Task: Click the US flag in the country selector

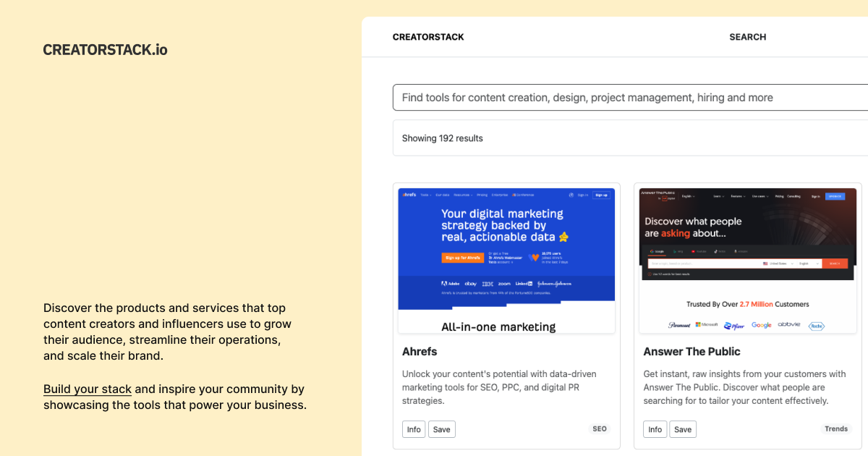Action: point(765,263)
